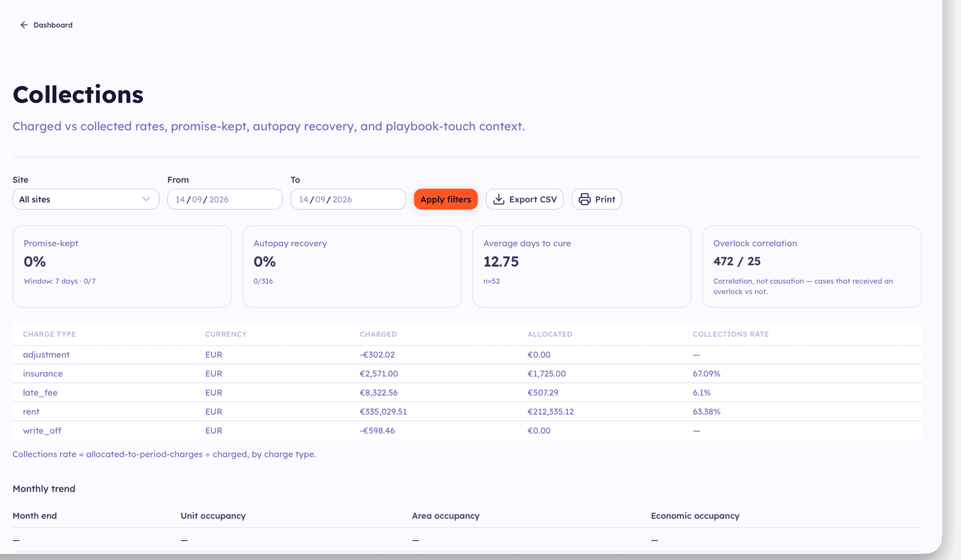Click the insurance charge type cell
This screenshot has width=961, height=560.
click(43, 373)
